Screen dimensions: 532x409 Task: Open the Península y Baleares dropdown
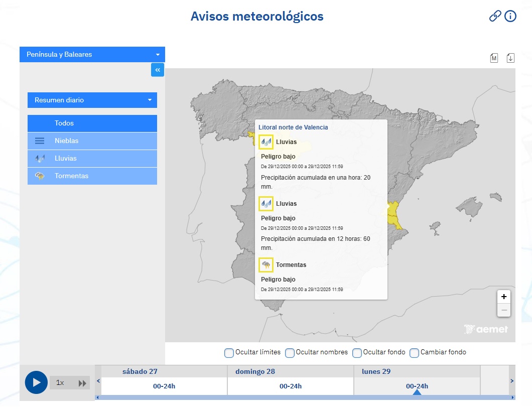coord(92,54)
